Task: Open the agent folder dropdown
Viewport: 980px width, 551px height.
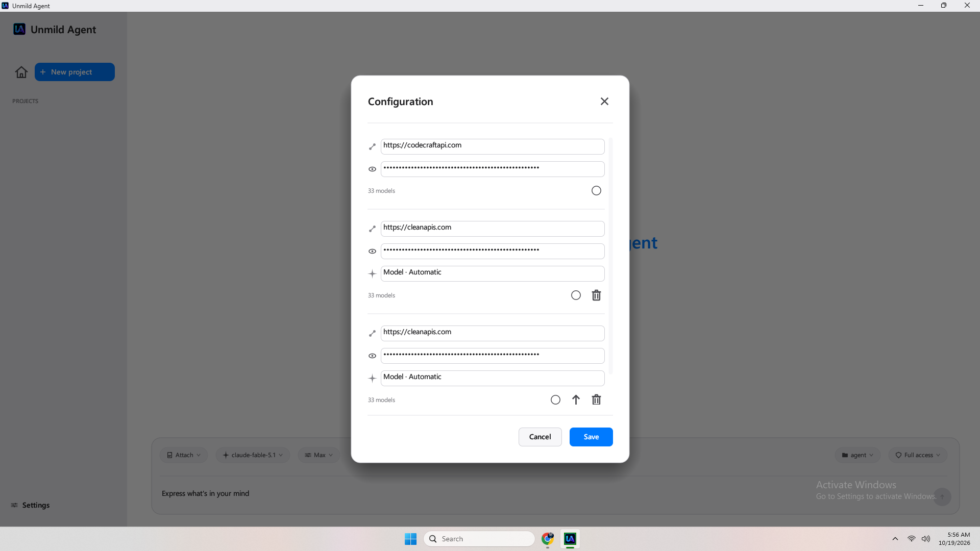Action: 857,455
